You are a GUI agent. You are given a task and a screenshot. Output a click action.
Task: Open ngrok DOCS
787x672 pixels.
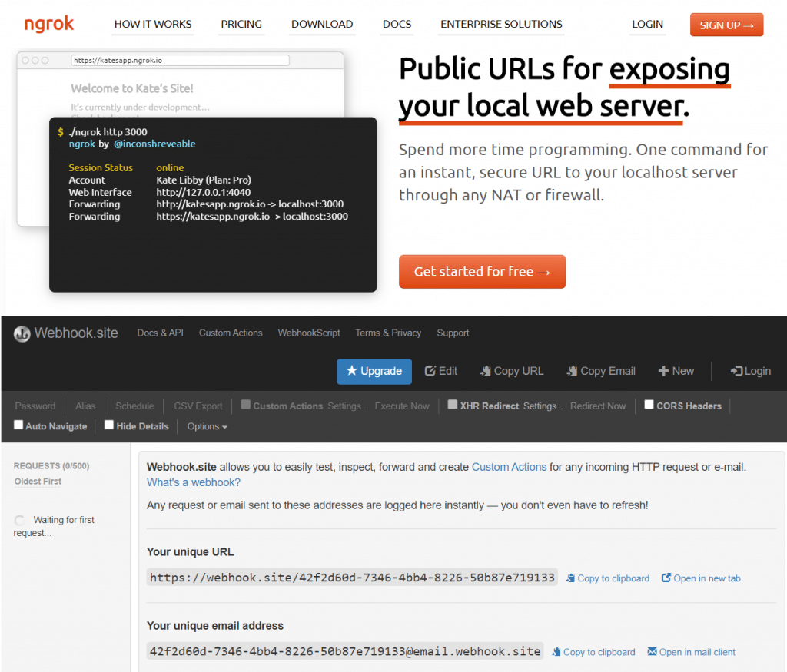point(397,24)
